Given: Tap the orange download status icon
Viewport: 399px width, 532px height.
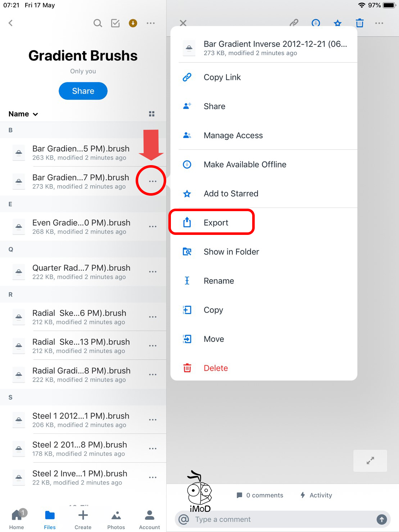Looking at the screenshot, I should click(x=133, y=23).
